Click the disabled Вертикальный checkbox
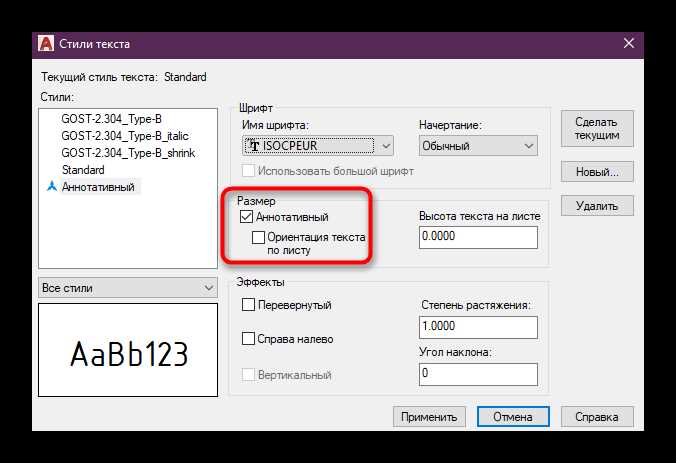Viewport: 676px width, 463px height. click(x=248, y=374)
